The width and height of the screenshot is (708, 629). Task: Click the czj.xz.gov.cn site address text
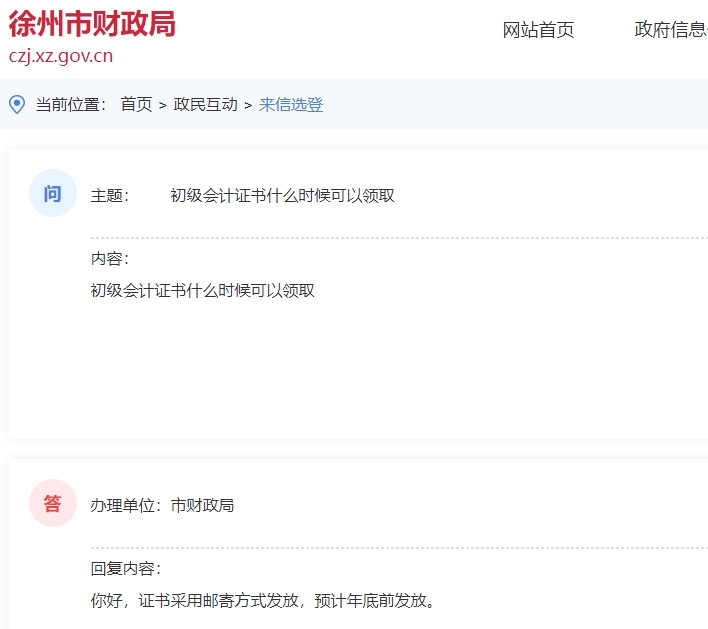coord(61,56)
